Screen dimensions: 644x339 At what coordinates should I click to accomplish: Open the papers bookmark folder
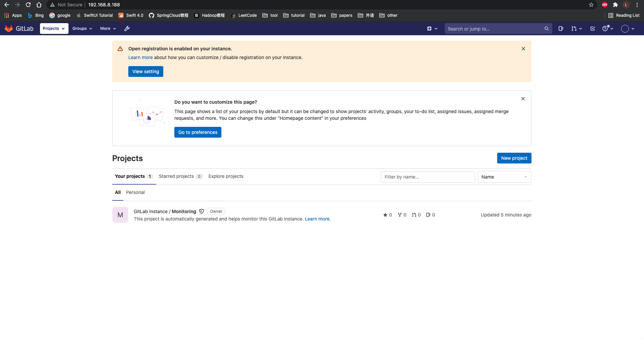[342, 15]
